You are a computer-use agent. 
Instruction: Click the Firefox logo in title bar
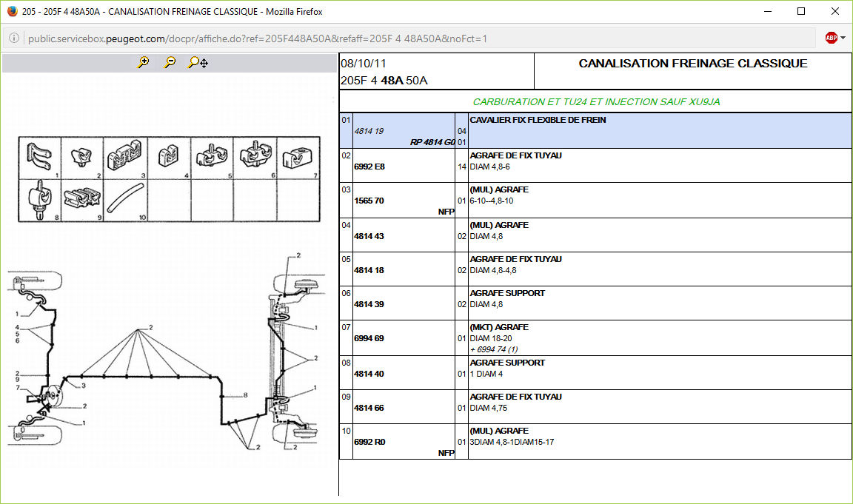pyautogui.click(x=12, y=11)
